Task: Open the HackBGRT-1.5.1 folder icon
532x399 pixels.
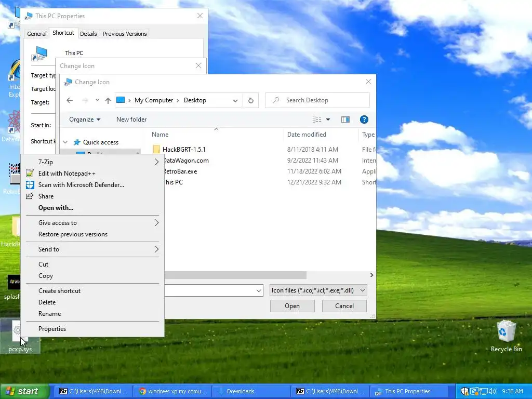Action: pyautogui.click(x=156, y=149)
